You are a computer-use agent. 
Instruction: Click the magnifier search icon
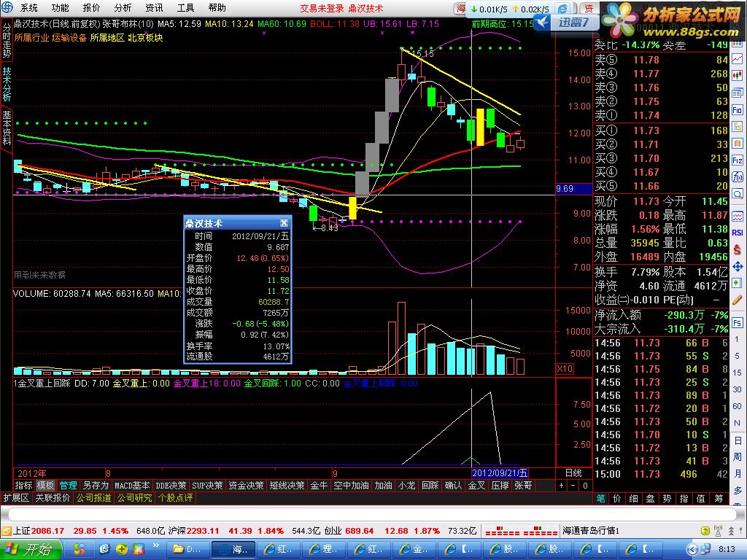(737, 194)
